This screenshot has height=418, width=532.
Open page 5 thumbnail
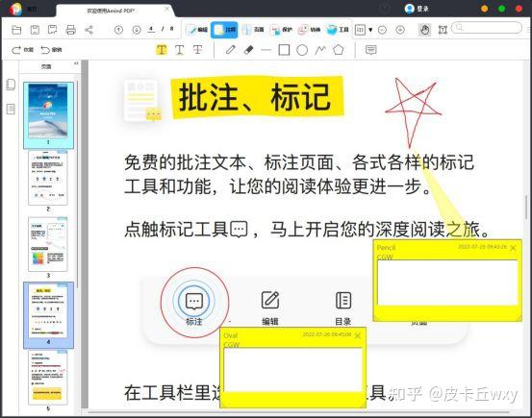[48, 378]
